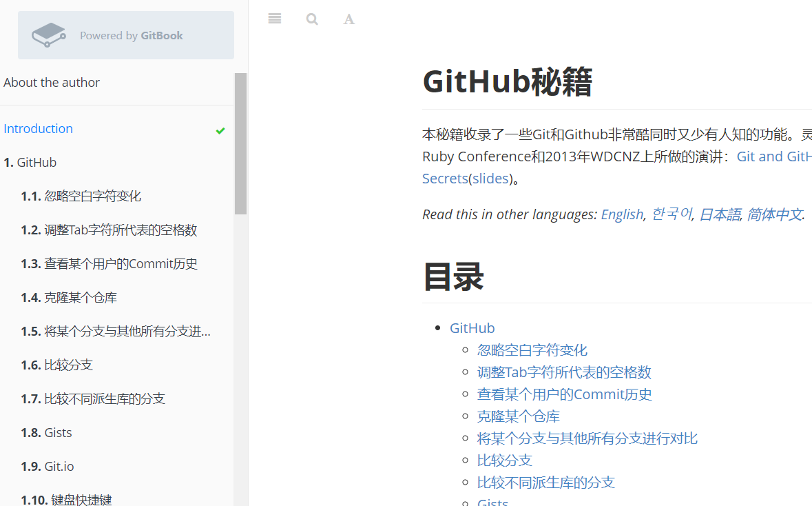This screenshot has height=506, width=812.
Task: Follow the English language link
Action: (x=622, y=214)
